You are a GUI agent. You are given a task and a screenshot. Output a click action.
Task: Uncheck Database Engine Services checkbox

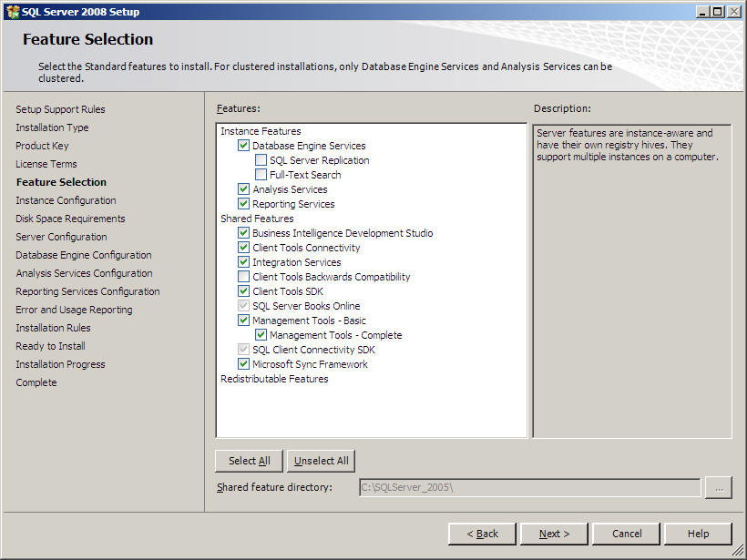[243, 146]
